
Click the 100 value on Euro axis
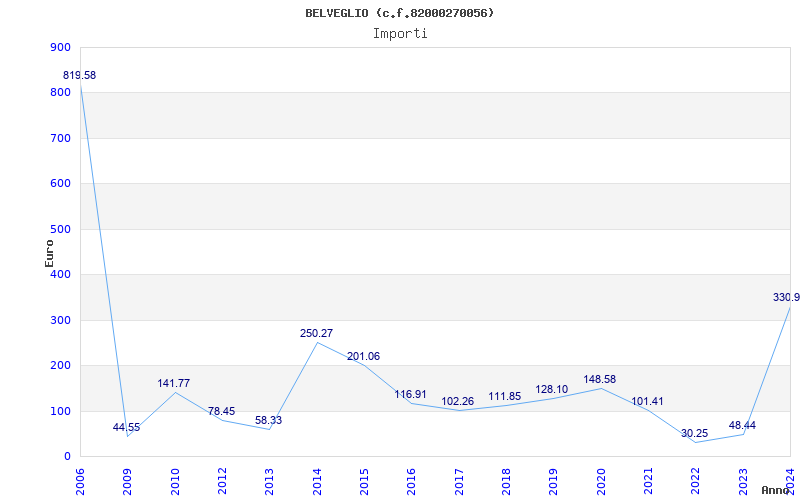(60, 411)
